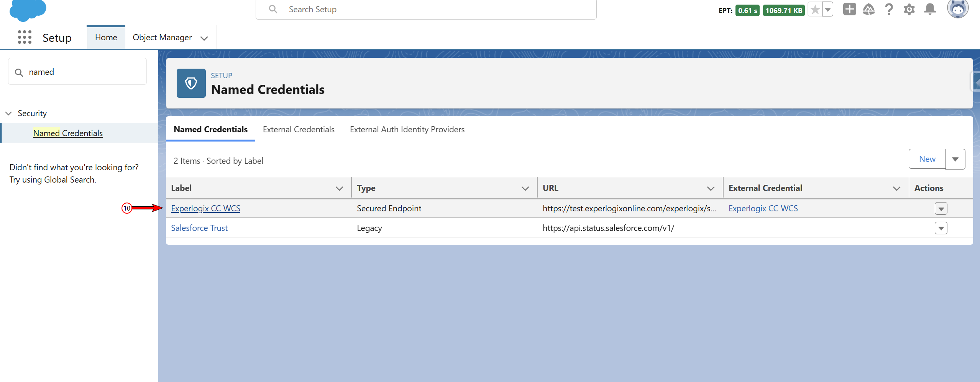Open the dropdown beside New button
Image resolution: width=980 pixels, height=382 pixels.
955,159
